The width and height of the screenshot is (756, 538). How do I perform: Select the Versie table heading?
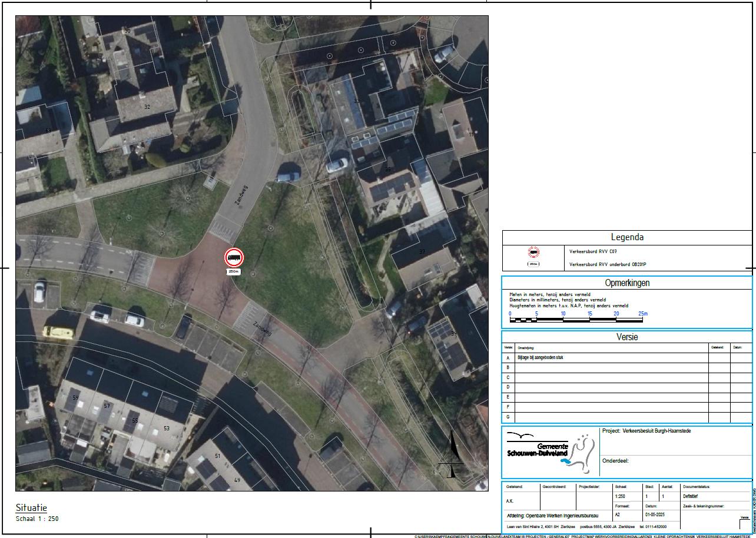[x=626, y=337]
